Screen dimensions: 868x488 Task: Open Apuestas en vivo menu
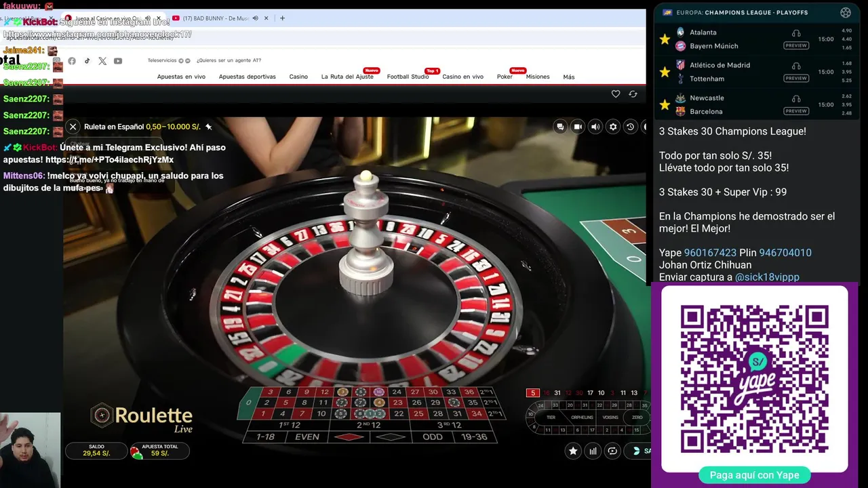tap(181, 77)
